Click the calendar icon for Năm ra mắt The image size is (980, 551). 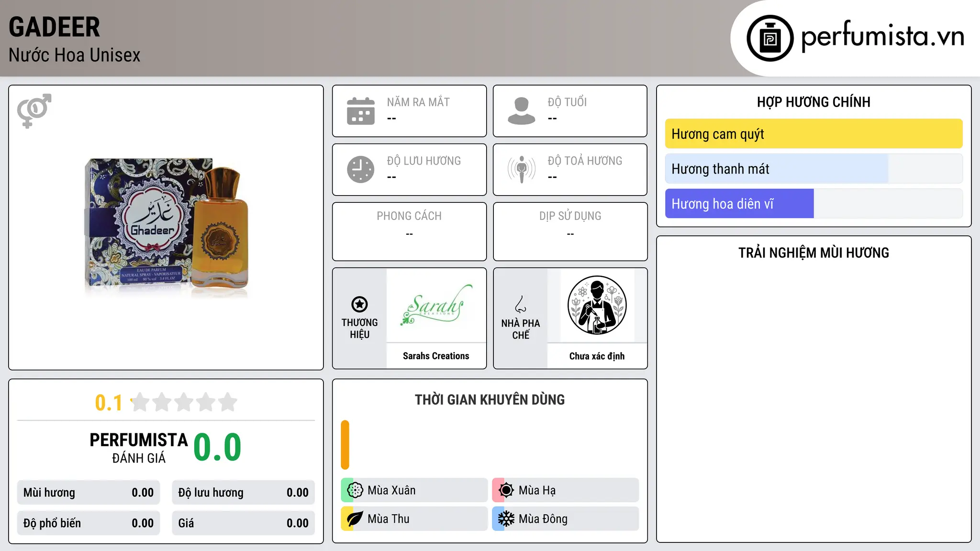click(x=360, y=111)
